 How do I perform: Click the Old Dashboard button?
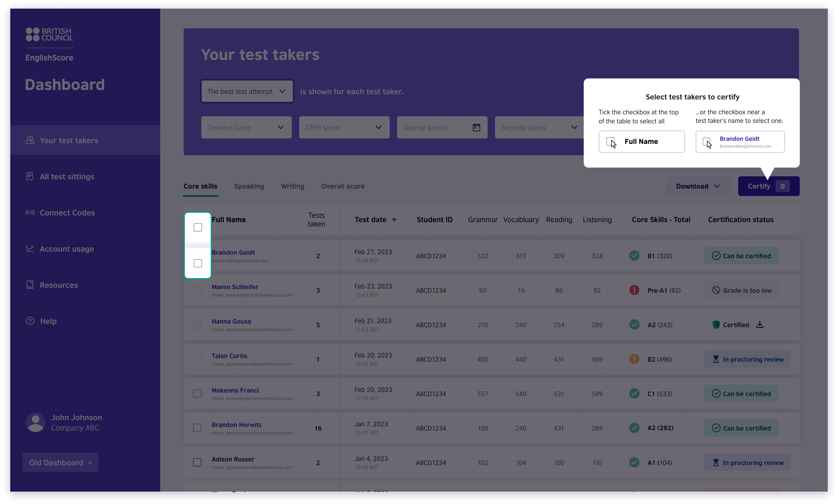(x=60, y=462)
